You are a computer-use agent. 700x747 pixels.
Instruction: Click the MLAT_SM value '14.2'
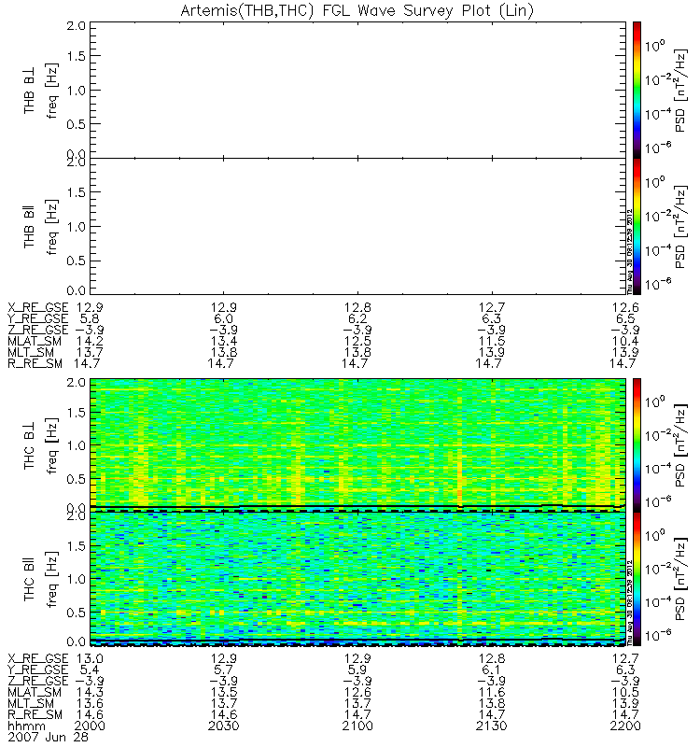point(90,341)
